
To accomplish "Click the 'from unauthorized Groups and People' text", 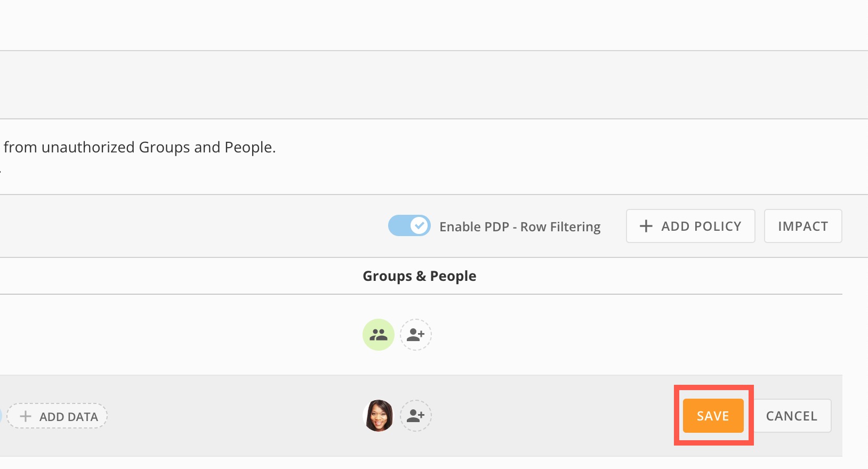I will tap(140, 147).
